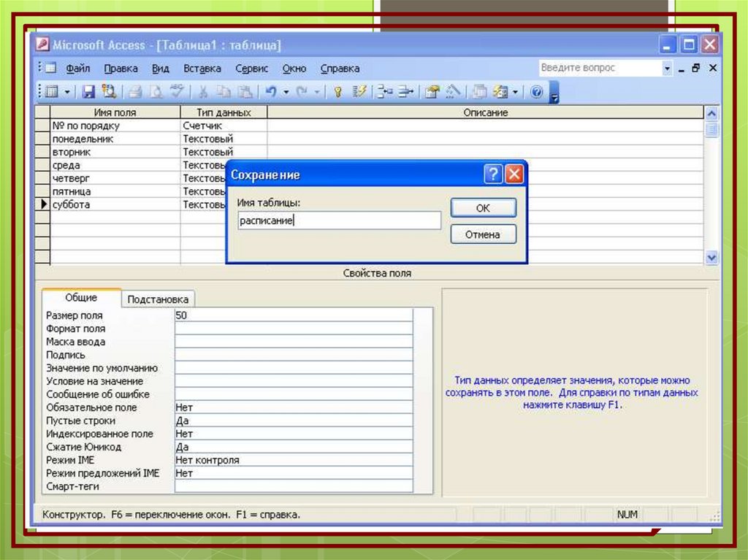Click the dialog's question mark help button
The image size is (748, 560).
(x=494, y=175)
